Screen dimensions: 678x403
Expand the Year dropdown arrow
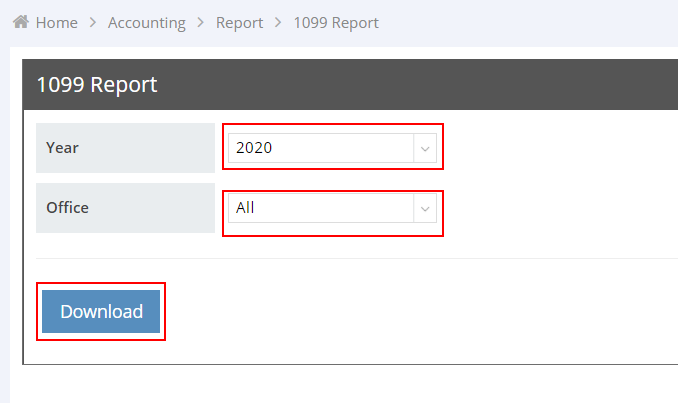[425, 148]
